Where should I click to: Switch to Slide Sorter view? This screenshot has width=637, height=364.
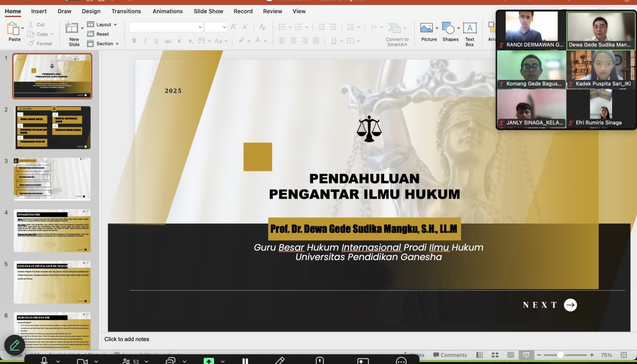tap(495, 355)
